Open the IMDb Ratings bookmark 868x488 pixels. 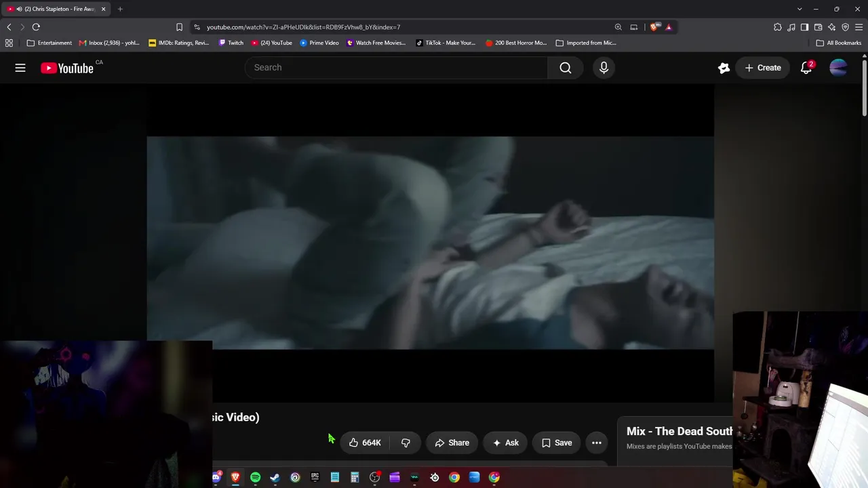[x=179, y=43]
